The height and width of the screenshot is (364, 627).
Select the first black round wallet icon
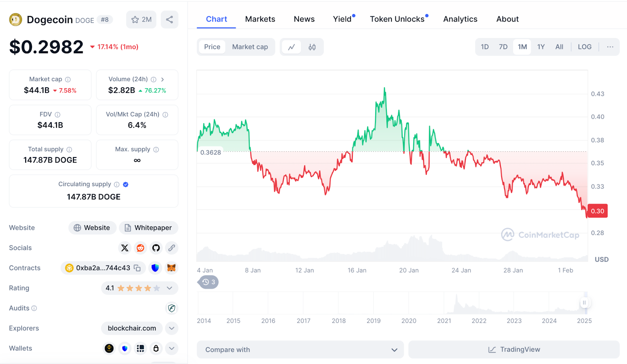point(109,348)
